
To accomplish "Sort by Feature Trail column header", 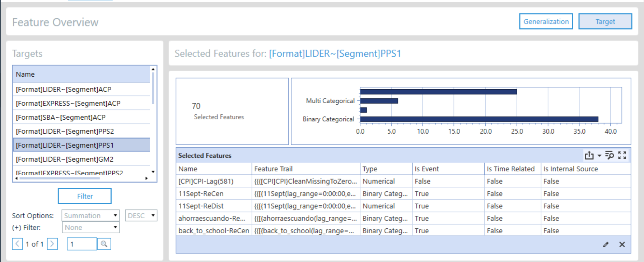I will pos(306,169).
